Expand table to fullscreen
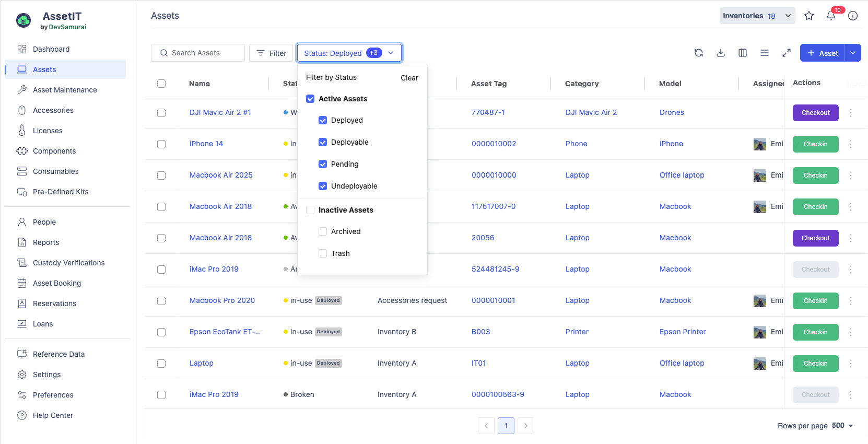Image resolution: width=868 pixels, height=444 pixels. click(x=787, y=53)
